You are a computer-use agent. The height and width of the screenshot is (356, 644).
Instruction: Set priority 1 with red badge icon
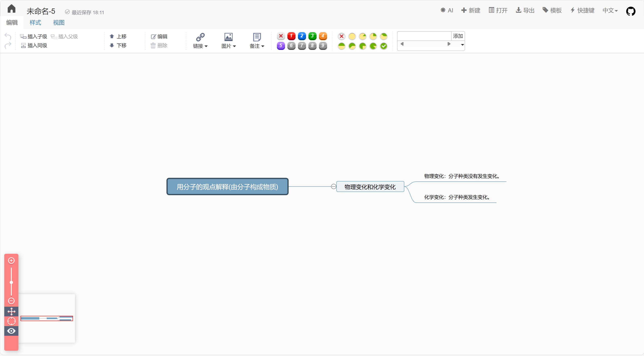291,36
